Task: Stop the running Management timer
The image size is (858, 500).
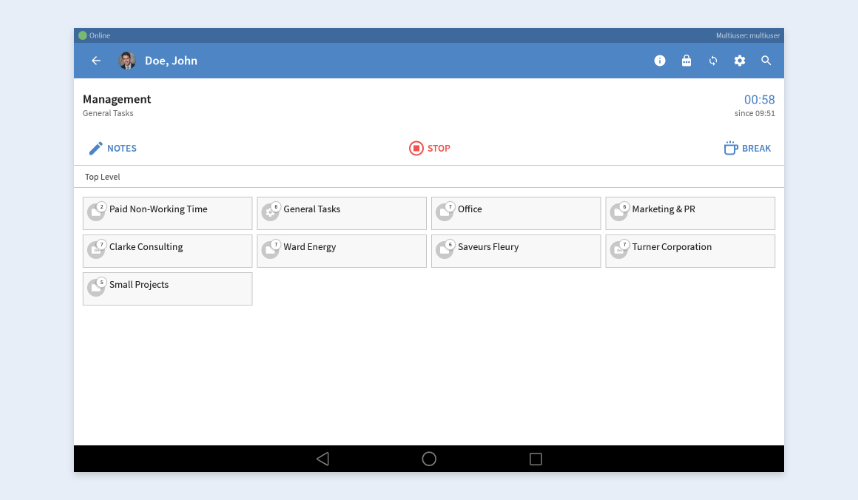Action: 430,148
